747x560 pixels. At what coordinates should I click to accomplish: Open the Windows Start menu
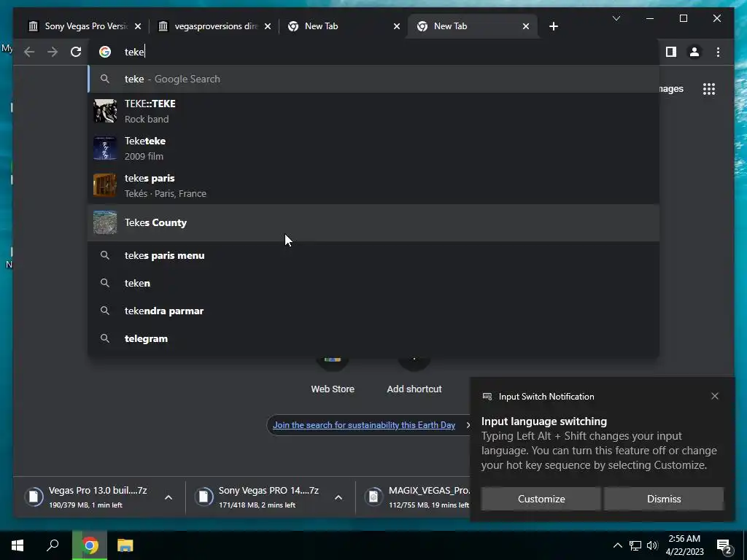pos(18,545)
